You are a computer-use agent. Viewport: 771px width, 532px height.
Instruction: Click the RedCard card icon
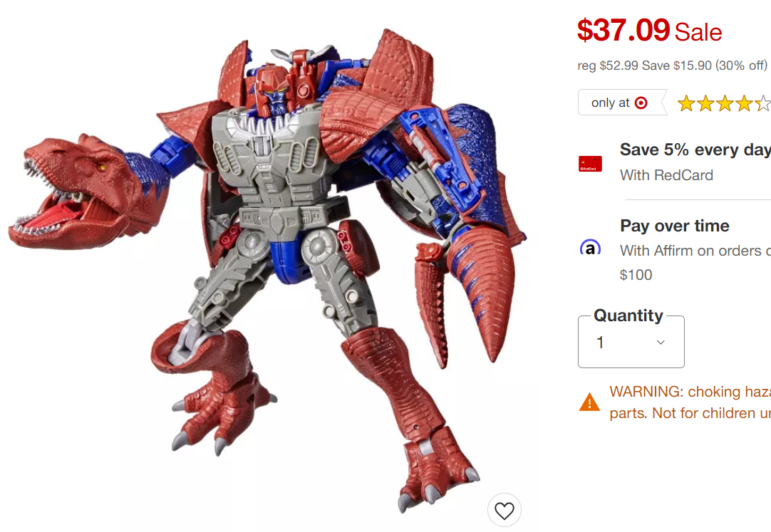[x=590, y=164]
